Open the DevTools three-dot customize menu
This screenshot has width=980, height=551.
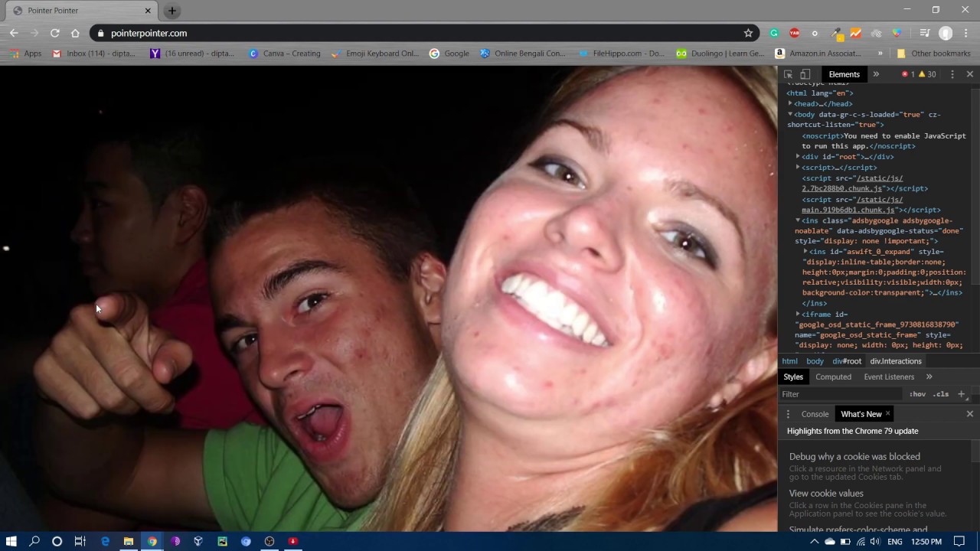tap(952, 74)
